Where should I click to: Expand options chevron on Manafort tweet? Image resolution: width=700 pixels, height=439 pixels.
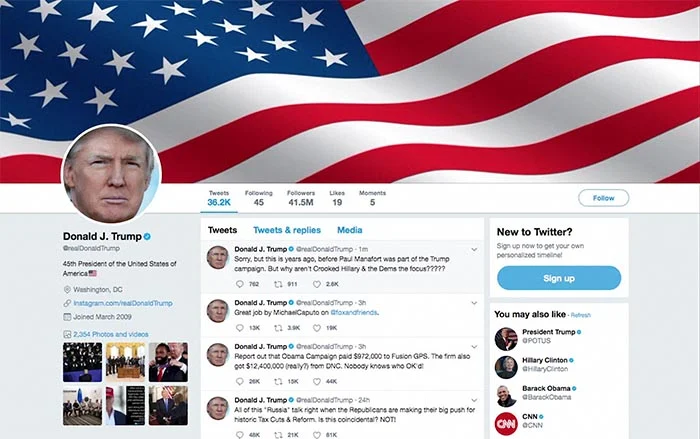click(x=474, y=250)
